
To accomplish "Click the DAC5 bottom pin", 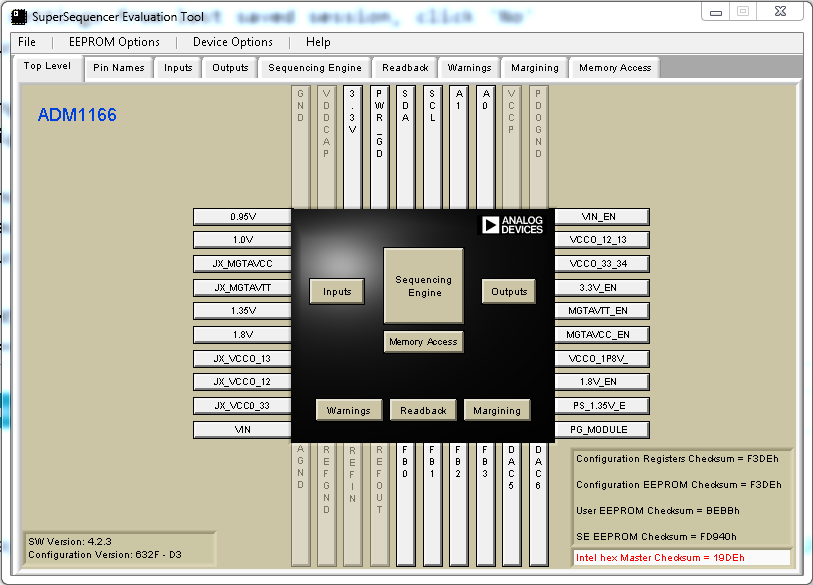I will click(511, 504).
